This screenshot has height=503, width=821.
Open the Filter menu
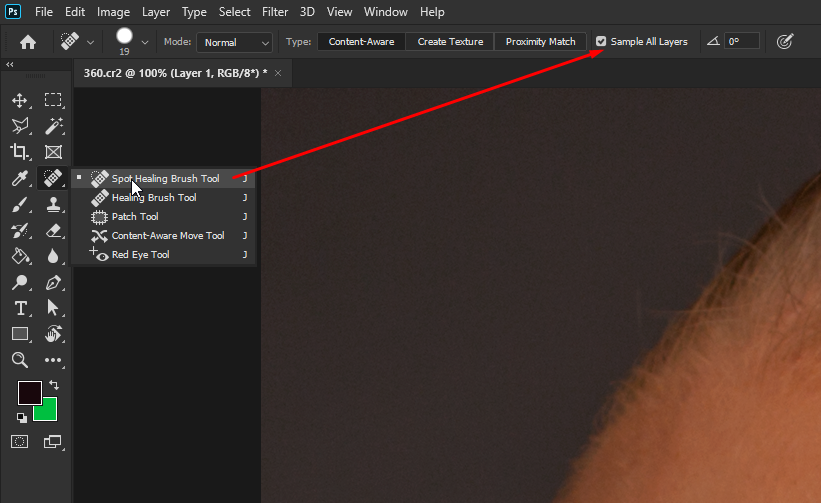click(x=275, y=12)
